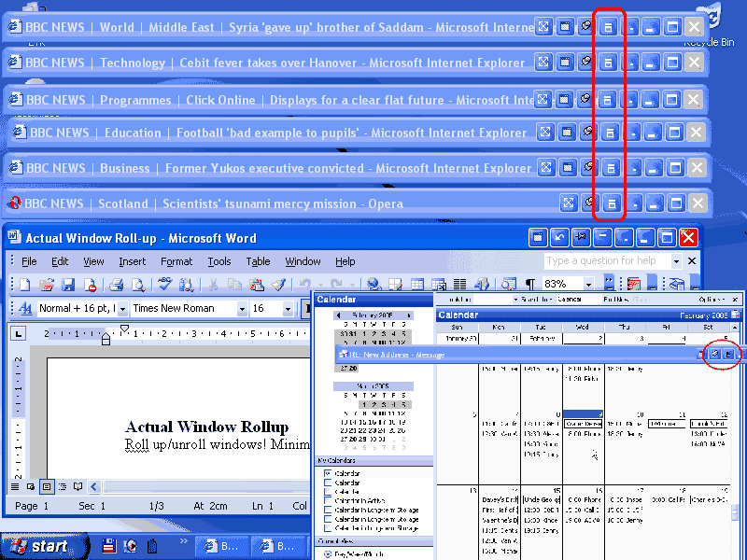Uncheck the checked Calendar box in My Calendars

coord(328,473)
